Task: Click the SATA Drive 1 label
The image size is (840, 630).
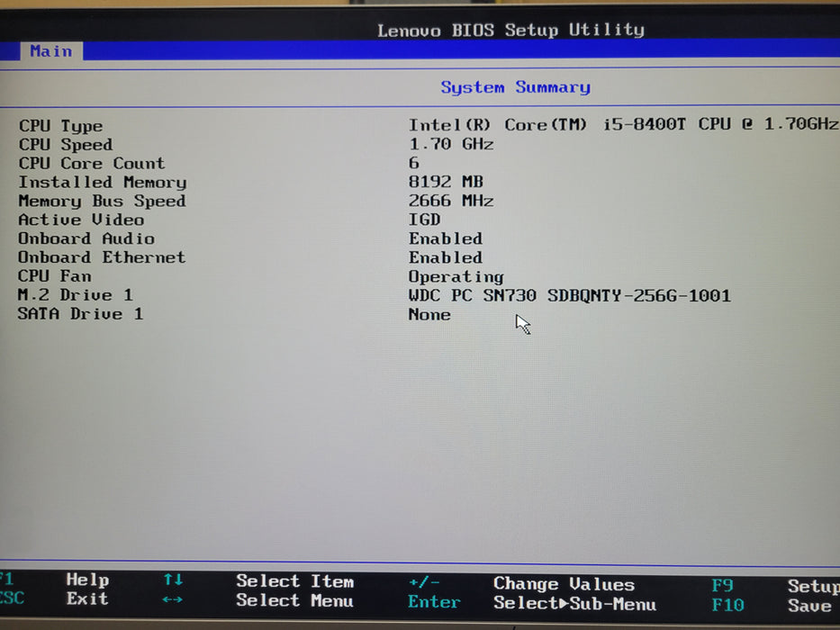Action: pos(80,314)
